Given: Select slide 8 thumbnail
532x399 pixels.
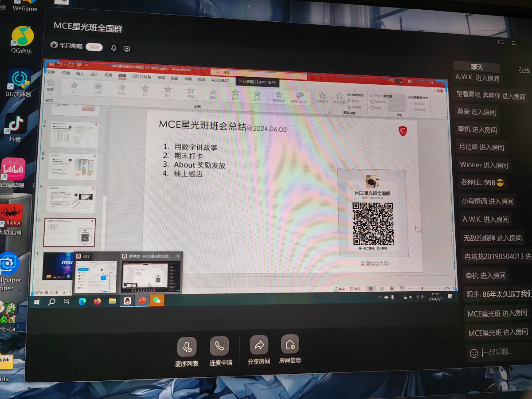Looking at the screenshot, I should [73, 167].
